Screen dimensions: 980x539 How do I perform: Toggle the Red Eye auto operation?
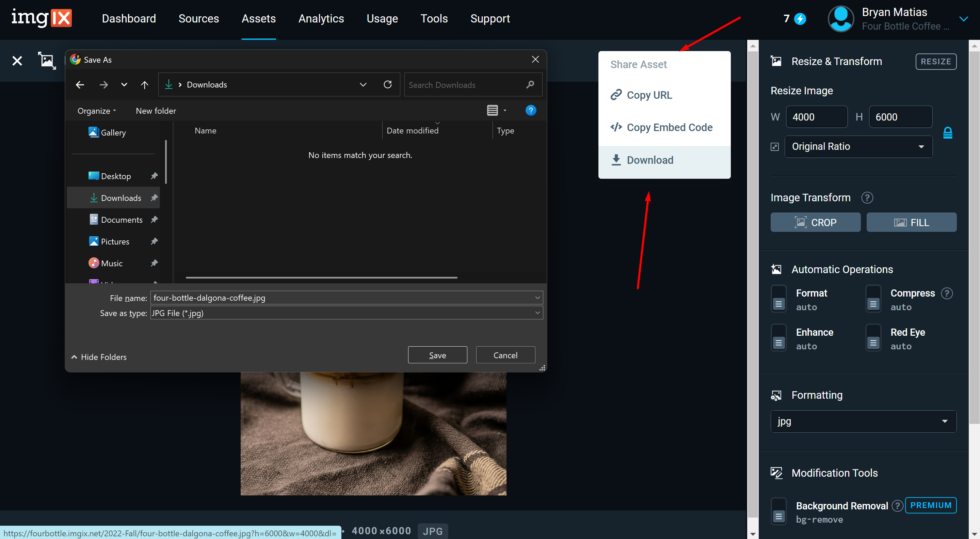click(873, 338)
